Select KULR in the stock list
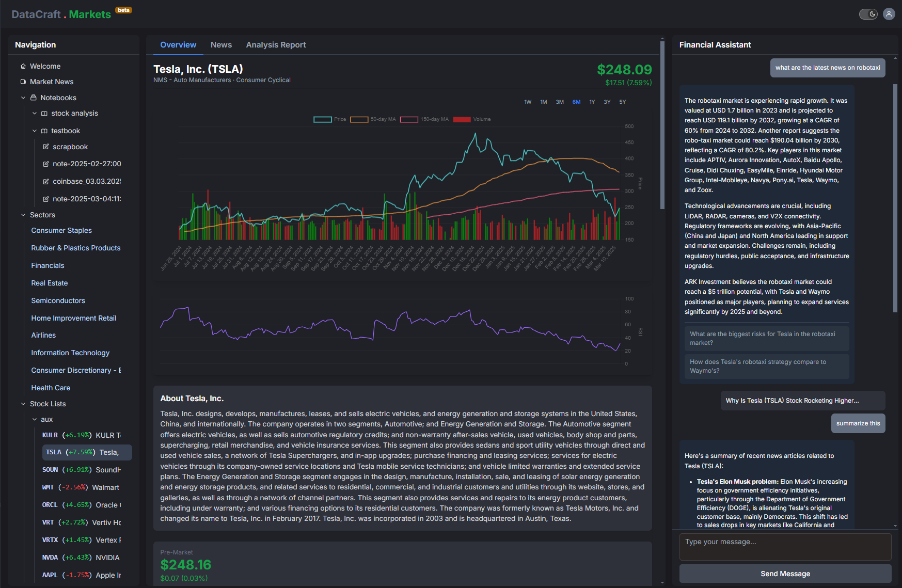Screen dimensions: 902x588 (82, 435)
